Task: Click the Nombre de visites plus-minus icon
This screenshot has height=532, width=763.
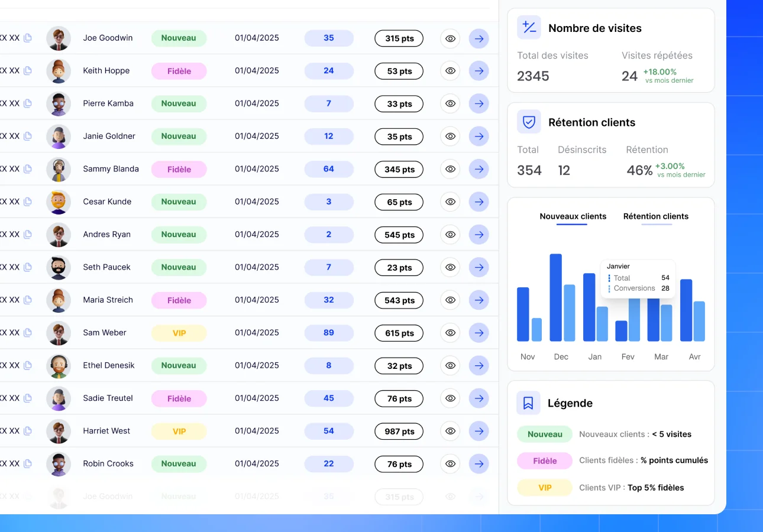Action: coord(529,27)
